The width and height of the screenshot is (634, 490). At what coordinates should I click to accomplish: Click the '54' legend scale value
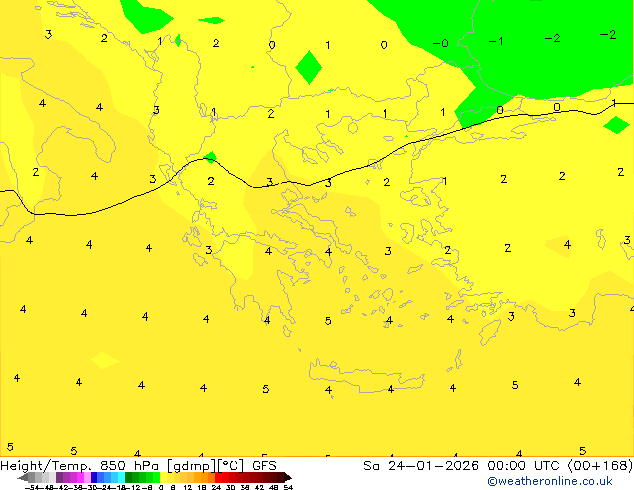click(x=288, y=487)
